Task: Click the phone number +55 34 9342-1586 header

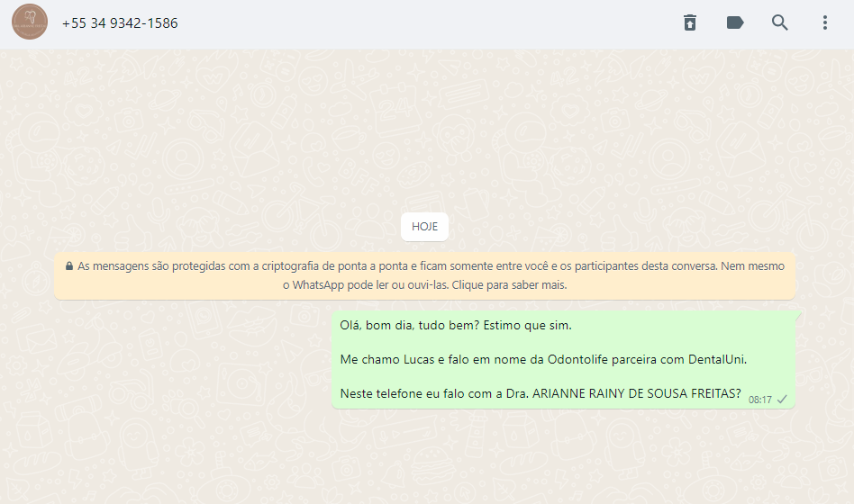Action: [120, 23]
